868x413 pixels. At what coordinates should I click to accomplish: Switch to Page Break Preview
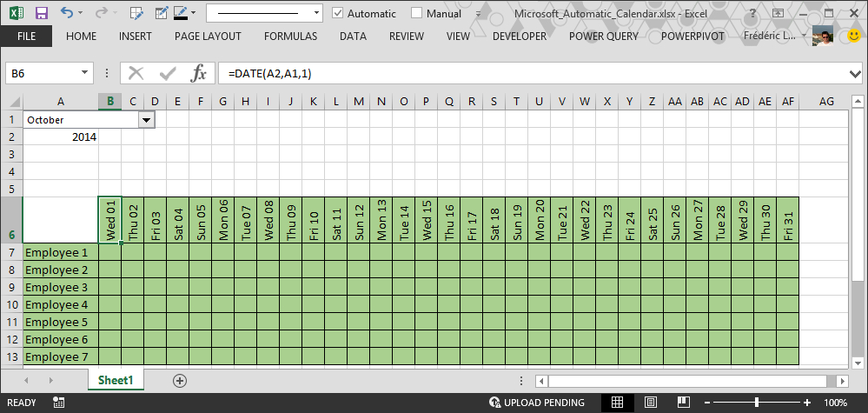(x=684, y=403)
